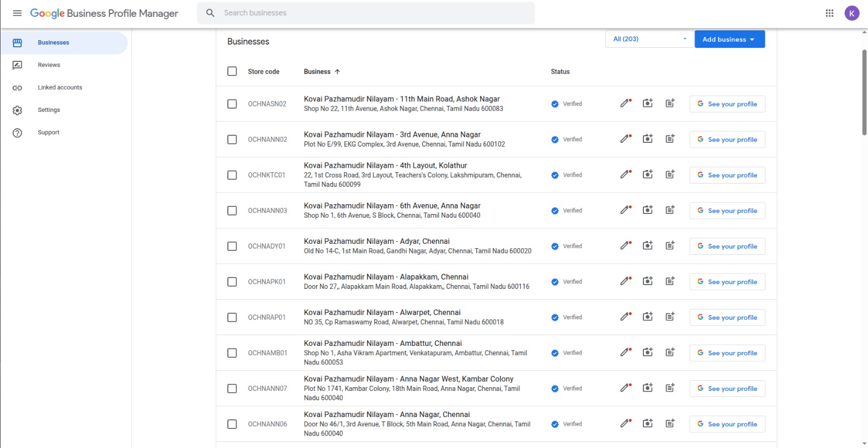Expand the Add business dropdown
The image size is (868, 448).
[729, 39]
